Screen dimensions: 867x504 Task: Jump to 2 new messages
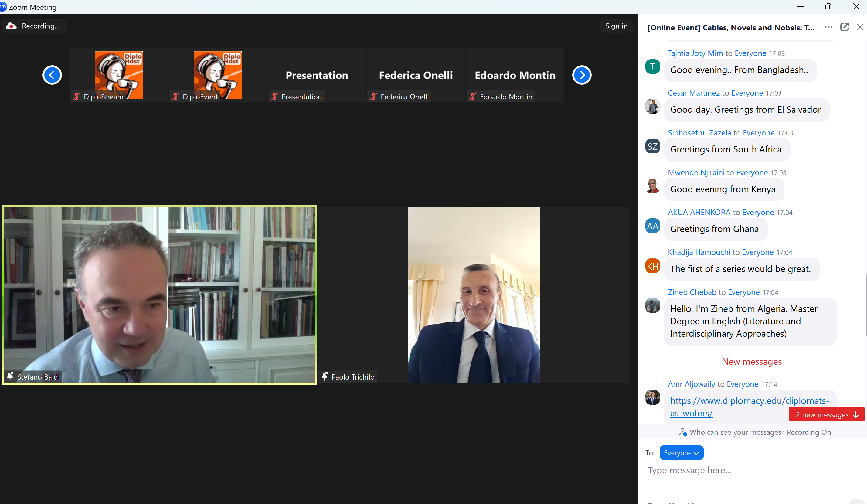(826, 414)
